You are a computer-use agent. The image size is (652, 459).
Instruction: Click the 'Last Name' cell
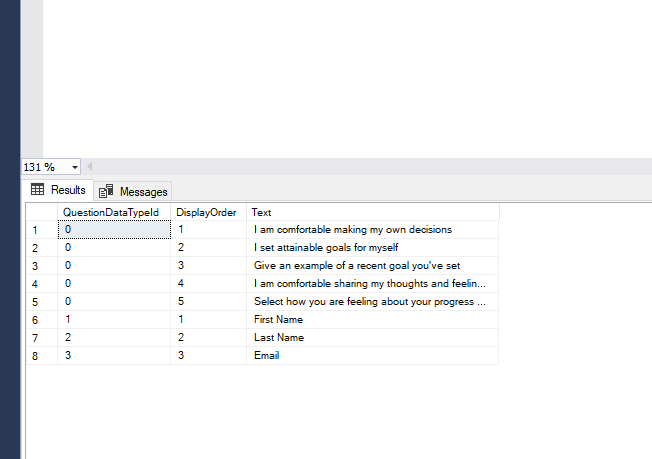pos(373,338)
